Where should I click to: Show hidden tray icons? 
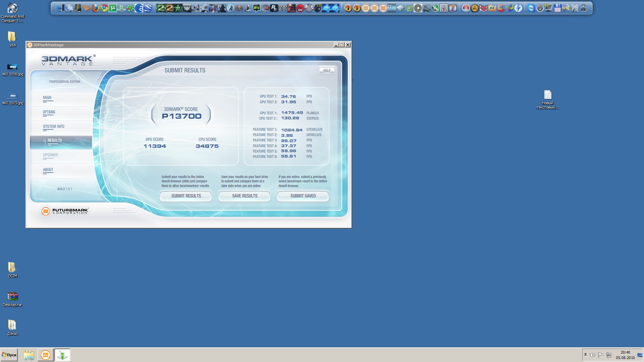tap(585, 355)
